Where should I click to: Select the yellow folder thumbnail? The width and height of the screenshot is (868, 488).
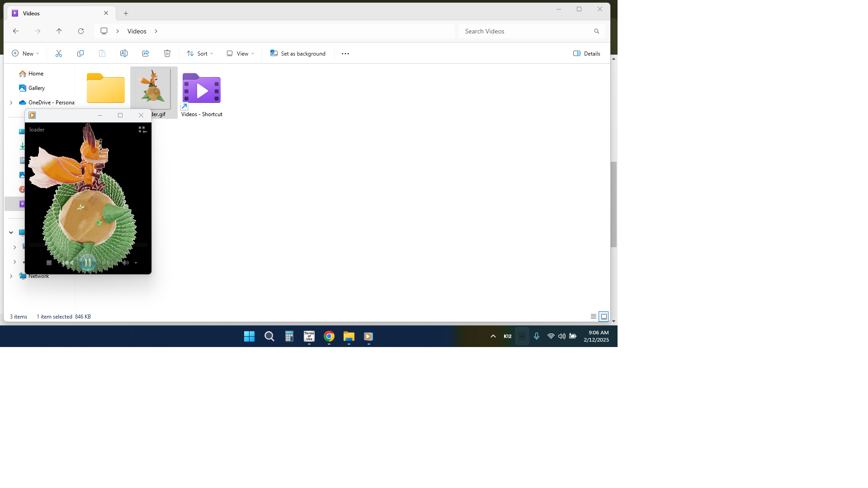click(x=106, y=88)
